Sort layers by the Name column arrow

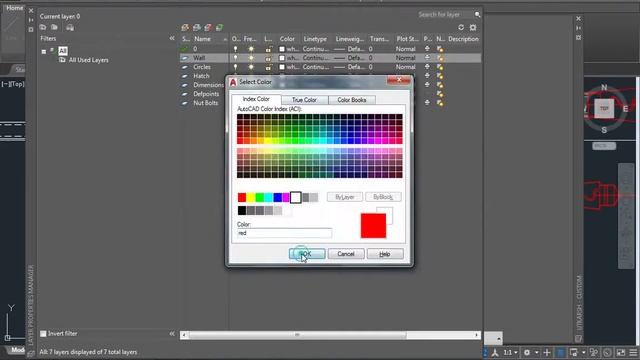[225, 39]
